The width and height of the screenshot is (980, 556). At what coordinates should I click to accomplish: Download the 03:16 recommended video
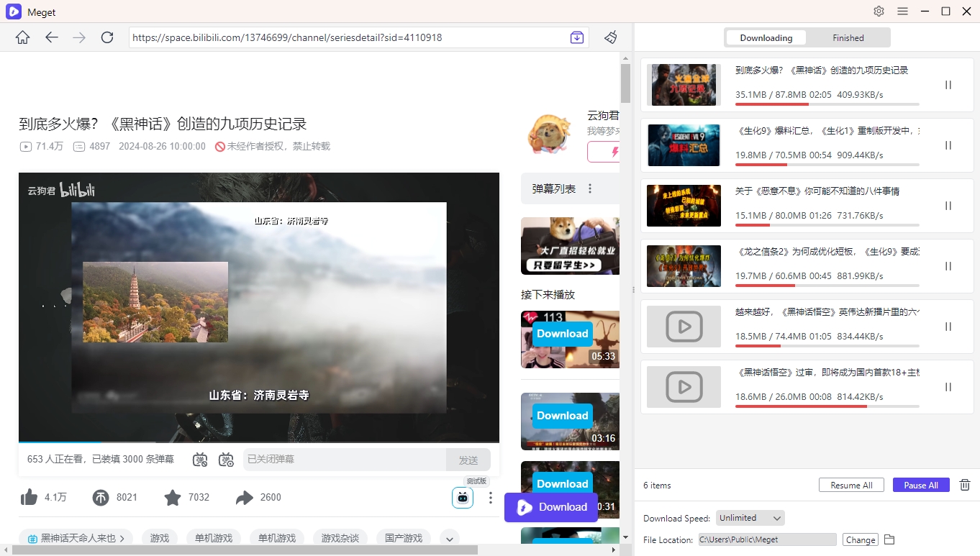pos(563,416)
